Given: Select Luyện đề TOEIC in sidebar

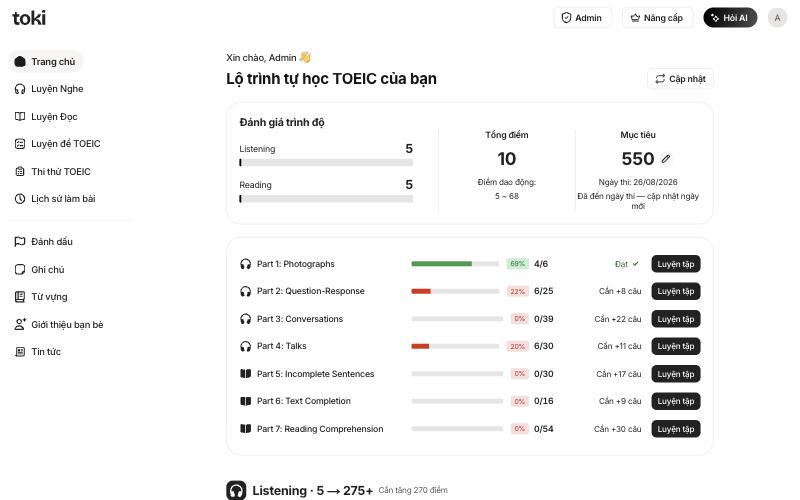Looking at the screenshot, I should pyautogui.click(x=58, y=144).
